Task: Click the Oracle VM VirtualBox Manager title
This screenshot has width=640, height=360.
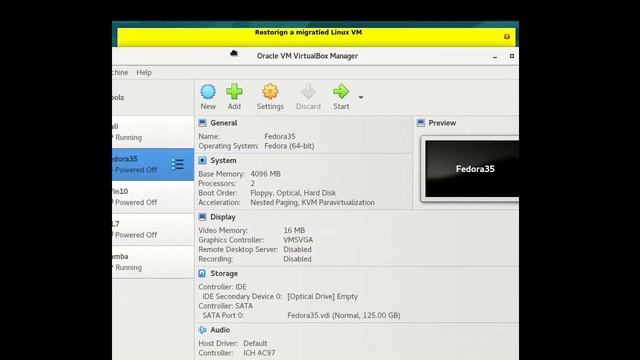Action: 307,56
